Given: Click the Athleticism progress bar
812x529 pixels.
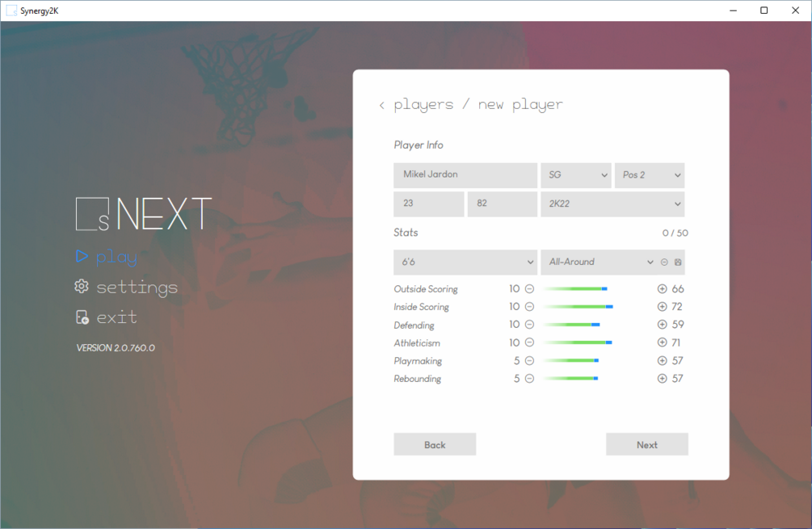Looking at the screenshot, I should [578, 342].
